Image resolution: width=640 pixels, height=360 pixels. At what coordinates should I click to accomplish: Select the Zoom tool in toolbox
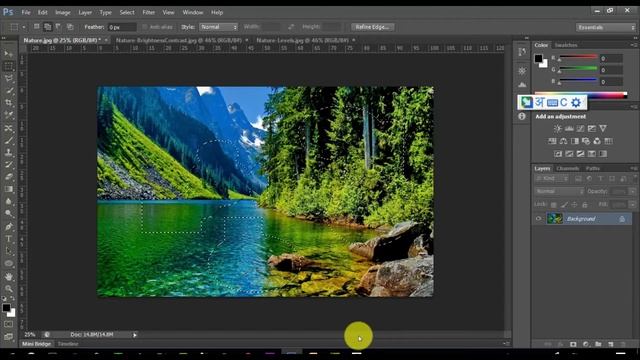(x=8, y=289)
